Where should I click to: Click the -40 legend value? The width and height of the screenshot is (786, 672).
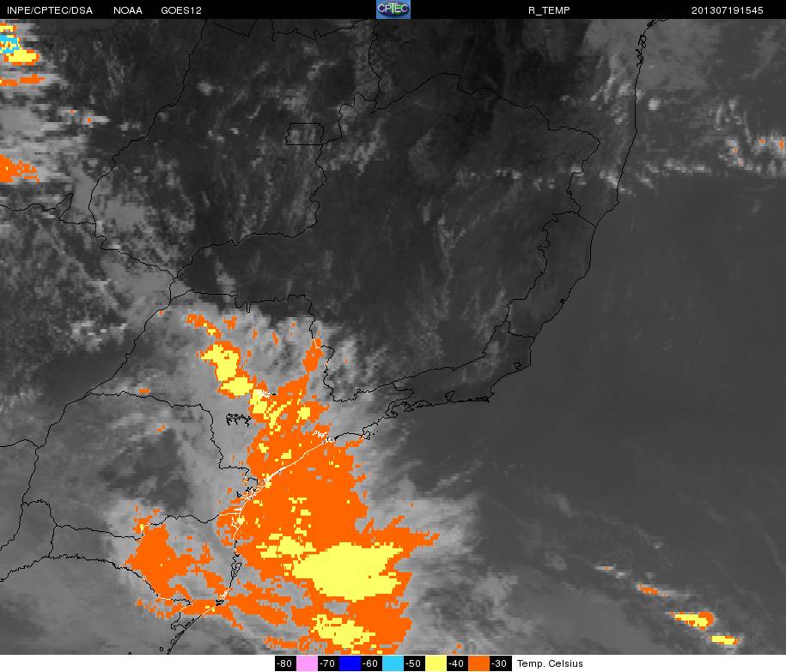click(x=457, y=663)
